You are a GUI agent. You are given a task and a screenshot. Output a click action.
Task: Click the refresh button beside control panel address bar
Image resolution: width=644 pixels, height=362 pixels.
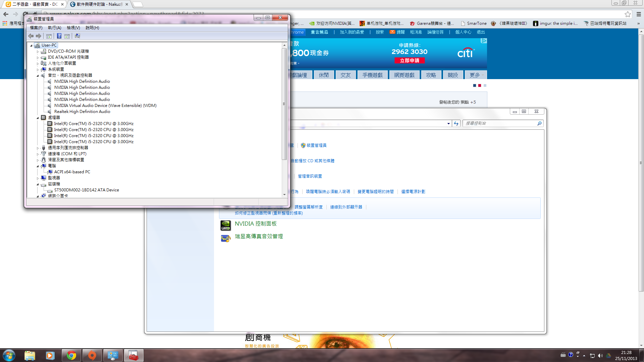[456, 123]
